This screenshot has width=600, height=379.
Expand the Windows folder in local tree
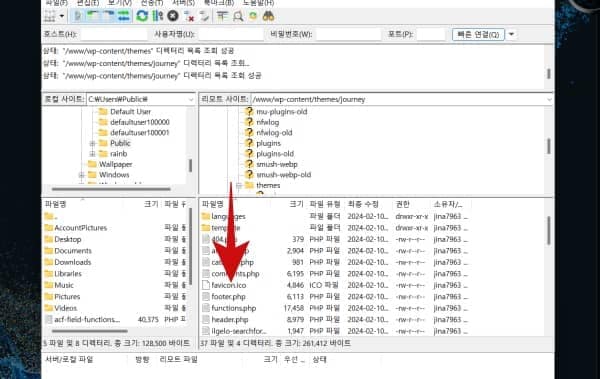tap(81, 175)
